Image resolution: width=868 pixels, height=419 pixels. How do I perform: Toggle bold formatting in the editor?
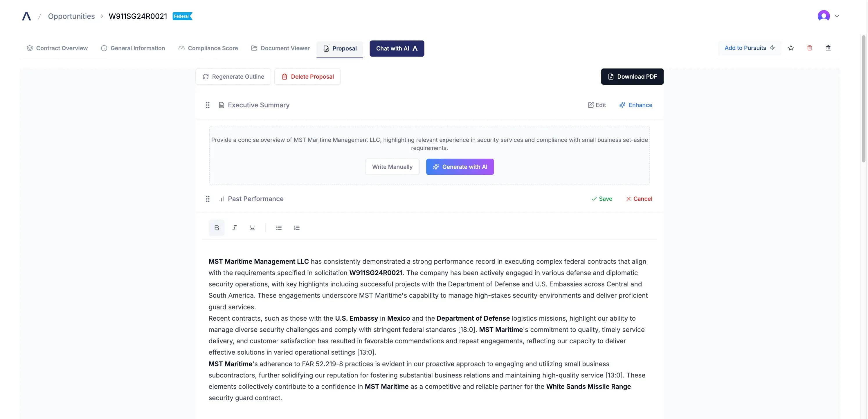pos(216,228)
